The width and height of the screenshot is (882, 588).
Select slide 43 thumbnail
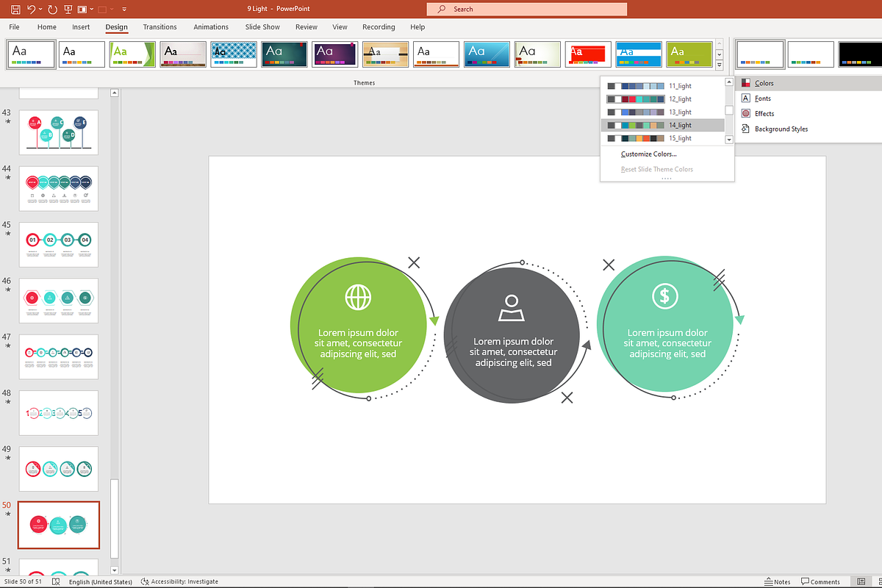click(x=59, y=133)
